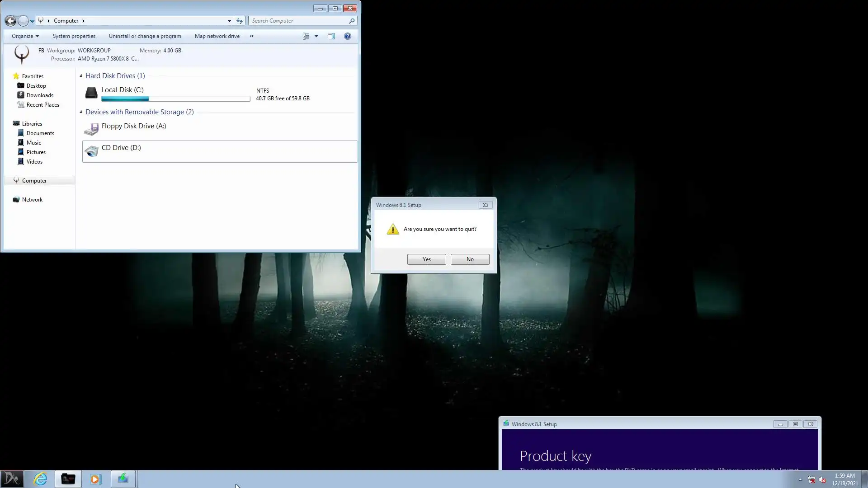Screen dimensions: 868x488
Task: Click the Search Computer field
Action: point(298,21)
